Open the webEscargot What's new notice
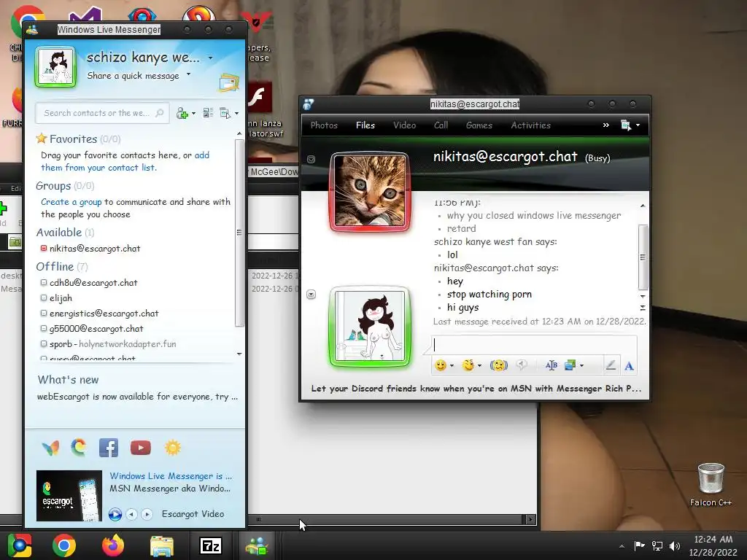 point(137,397)
